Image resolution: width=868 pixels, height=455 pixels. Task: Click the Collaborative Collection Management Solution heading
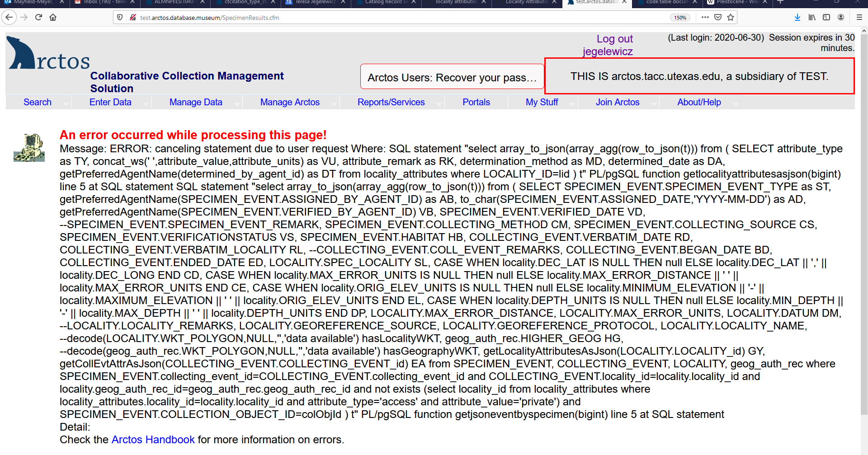(187, 82)
